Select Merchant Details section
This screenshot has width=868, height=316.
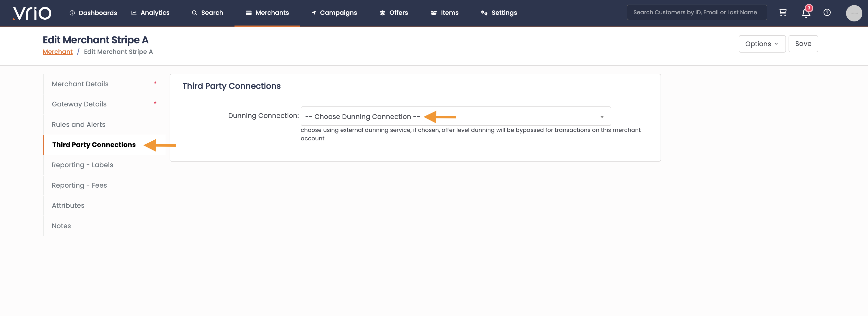[x=104, y=84]
